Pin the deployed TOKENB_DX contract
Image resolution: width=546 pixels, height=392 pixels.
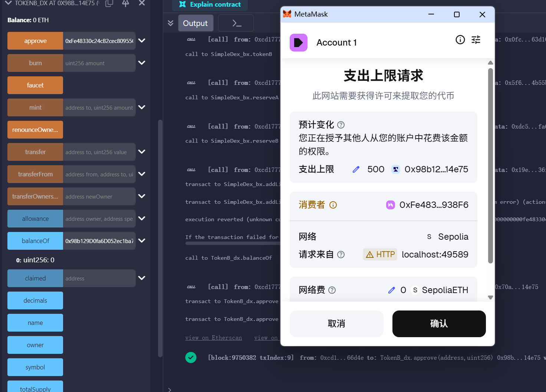pos(125,3)
